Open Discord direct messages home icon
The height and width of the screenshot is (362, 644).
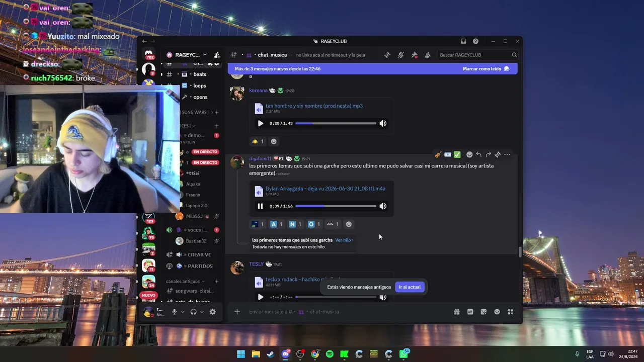pos(149,54)
